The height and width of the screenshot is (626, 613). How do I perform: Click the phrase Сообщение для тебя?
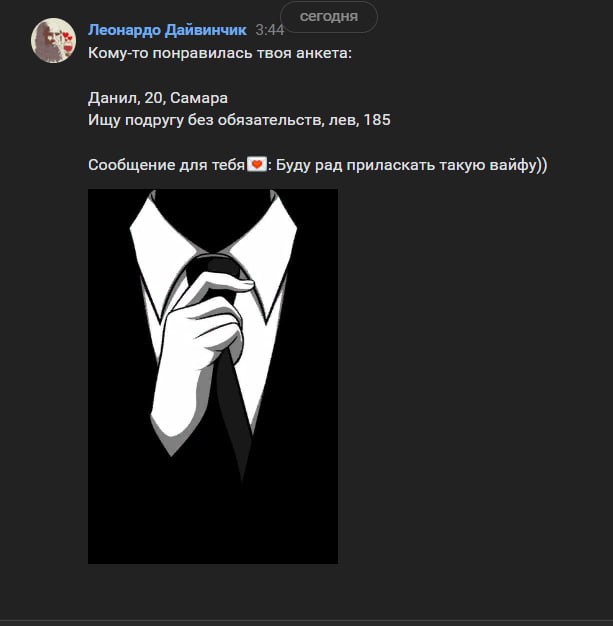pyautogui.click(x=167, y=165)
